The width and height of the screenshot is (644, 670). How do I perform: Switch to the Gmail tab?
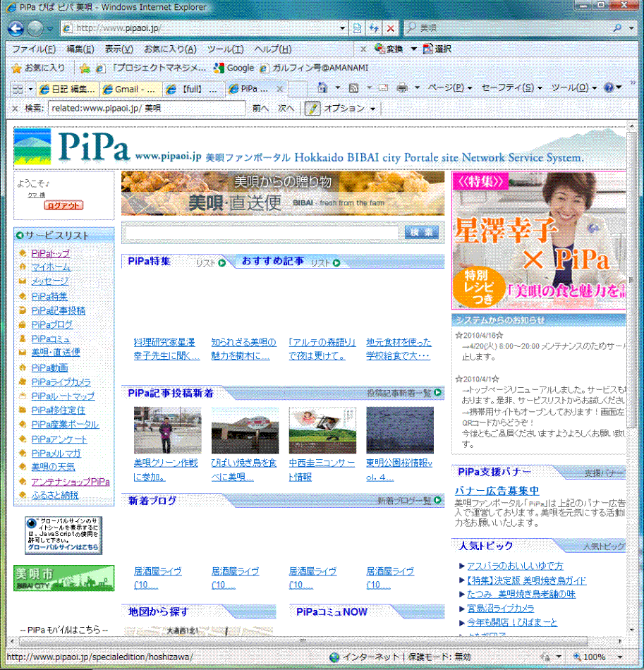(130, 90)
